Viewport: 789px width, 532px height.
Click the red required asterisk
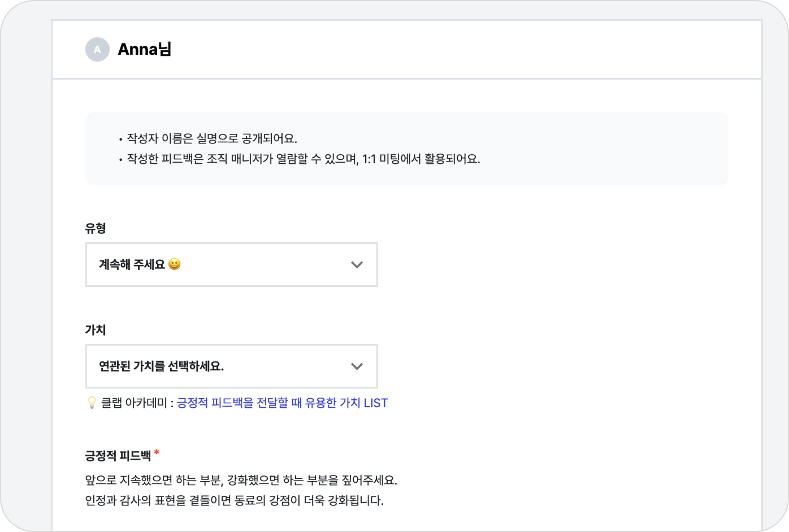pyautogui.click(x=157, y=453)
